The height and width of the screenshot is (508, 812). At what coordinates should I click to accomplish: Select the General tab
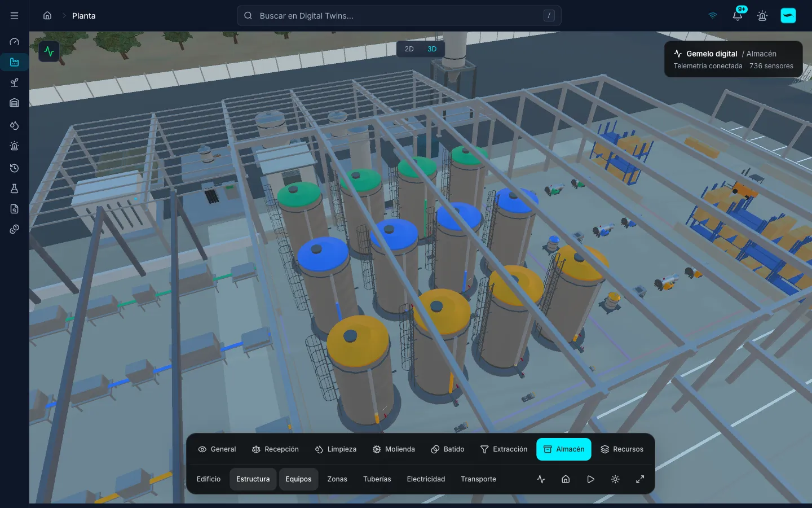pyautogui.click(x=217, y=449)
